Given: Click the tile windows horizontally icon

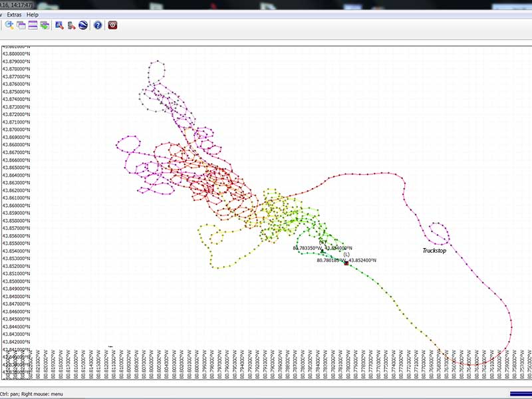Looking at the screenshot, I should pos(33,25).
